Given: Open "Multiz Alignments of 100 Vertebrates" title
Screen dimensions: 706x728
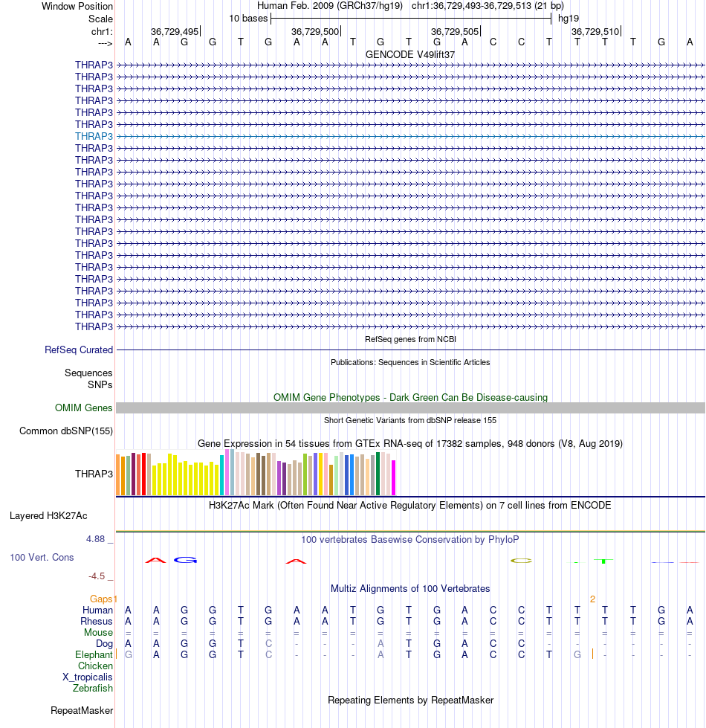Looking at the screenshot, I should [x=410, y=589].
